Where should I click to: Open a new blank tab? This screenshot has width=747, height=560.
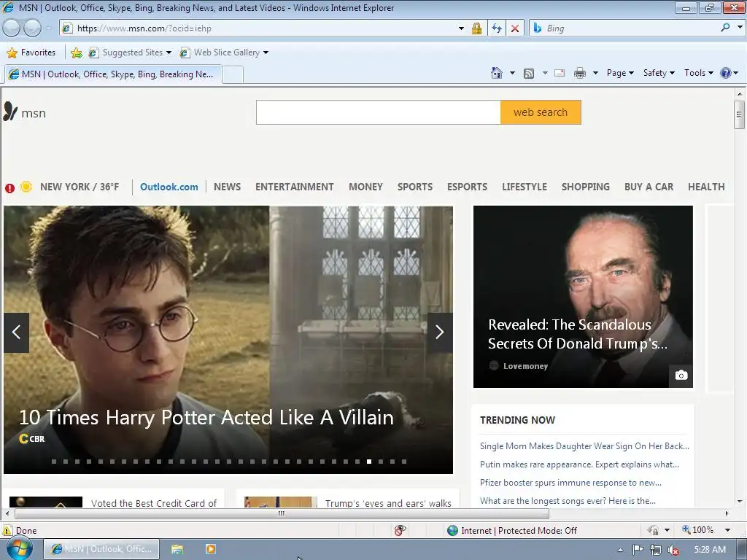click(233, 75)
